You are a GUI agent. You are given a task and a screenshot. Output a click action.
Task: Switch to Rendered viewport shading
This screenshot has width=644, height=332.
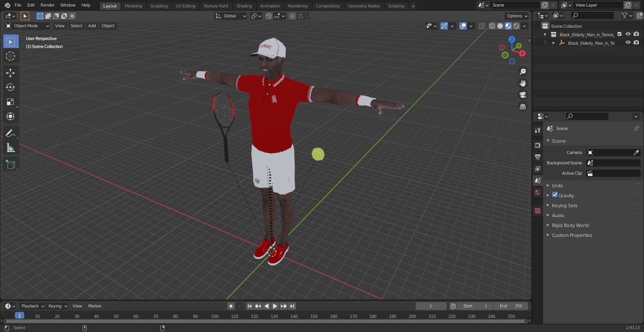pos(516,26)
